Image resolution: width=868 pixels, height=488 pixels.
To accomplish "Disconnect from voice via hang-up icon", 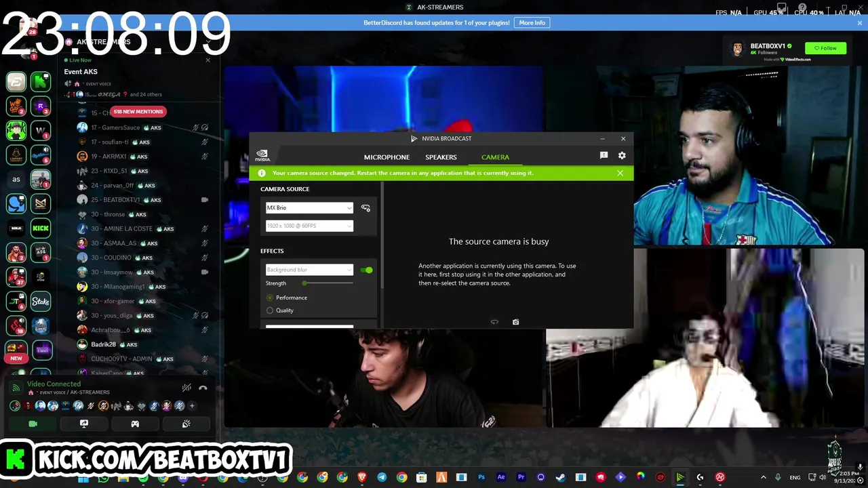I will pyautogui.click(x=203, y=388).
